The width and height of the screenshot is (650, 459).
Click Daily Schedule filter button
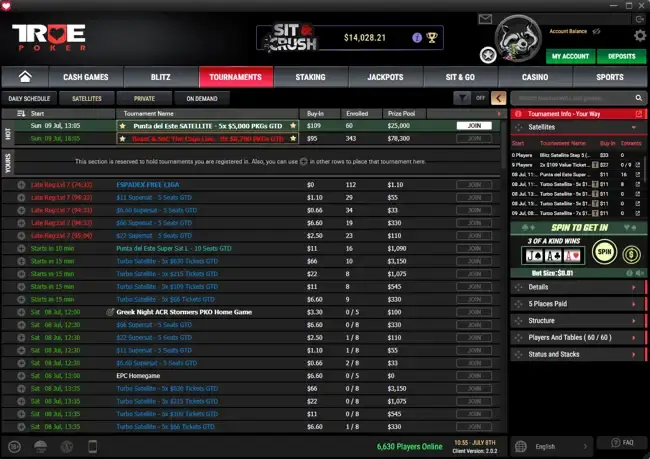(29, 99)
